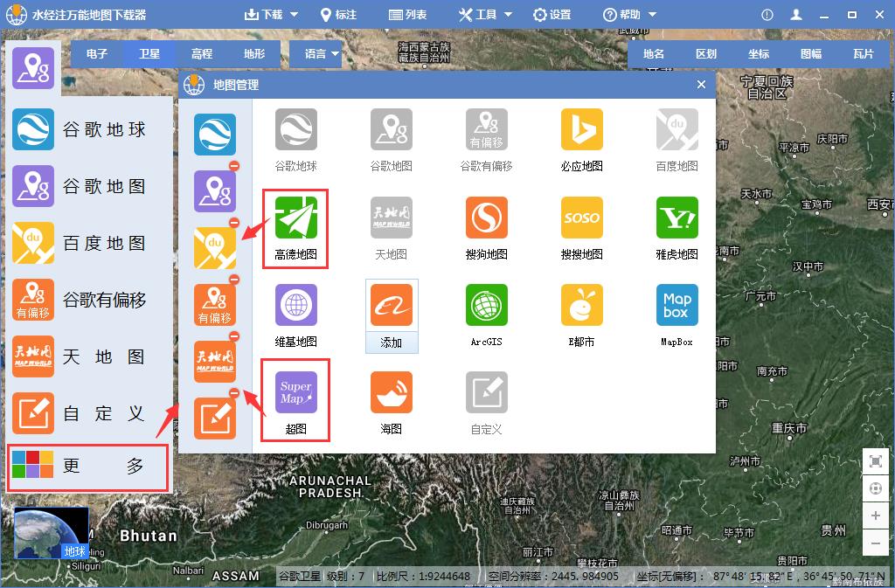This screenshot has height=588, width=895.
Task: Remove 自定义 from sidebar via minus badge
Action: (x=234, y=393)
